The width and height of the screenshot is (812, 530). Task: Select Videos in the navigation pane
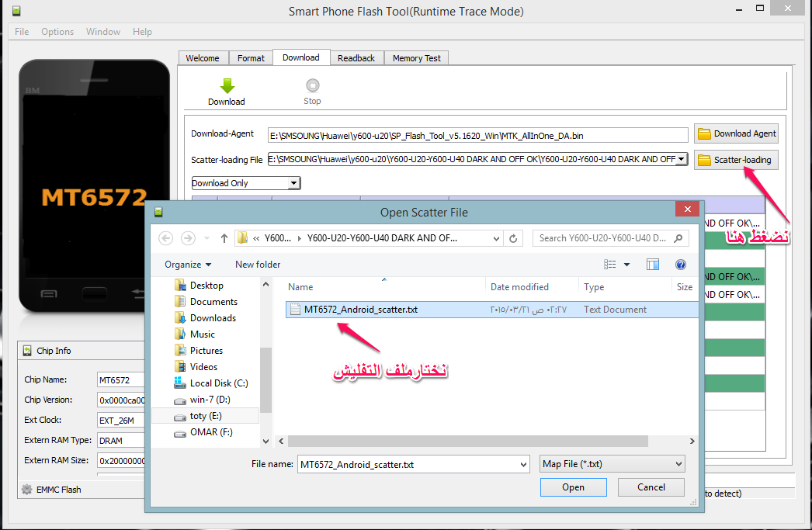click(203, 367)
